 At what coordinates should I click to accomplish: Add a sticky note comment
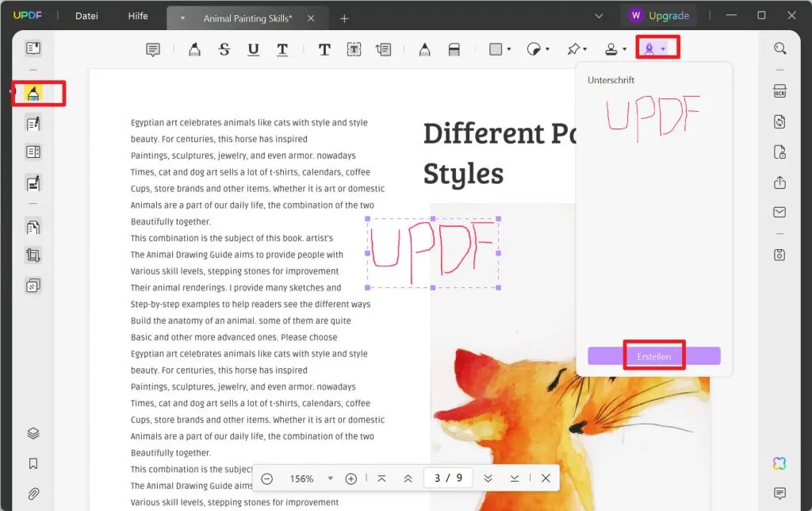[x=153, y=49]
